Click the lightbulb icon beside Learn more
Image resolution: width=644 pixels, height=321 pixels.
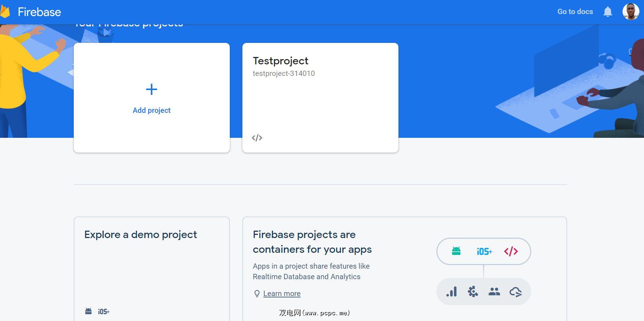point(257,294)
